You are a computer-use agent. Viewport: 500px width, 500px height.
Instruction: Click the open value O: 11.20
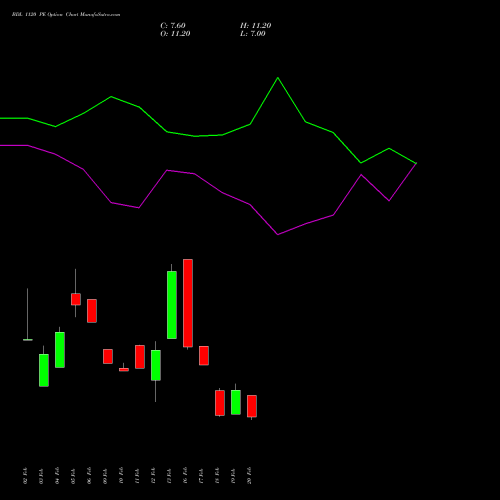coord(175,34)
